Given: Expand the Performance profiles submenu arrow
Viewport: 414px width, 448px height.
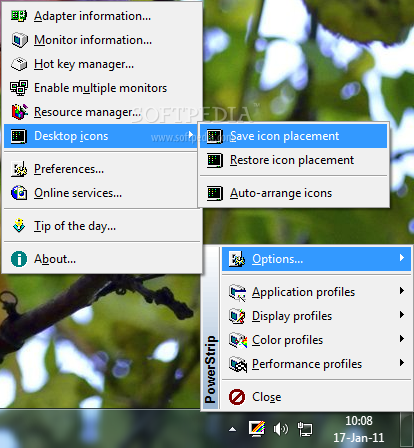Looking at the screenshot, I should coord(402,363).
